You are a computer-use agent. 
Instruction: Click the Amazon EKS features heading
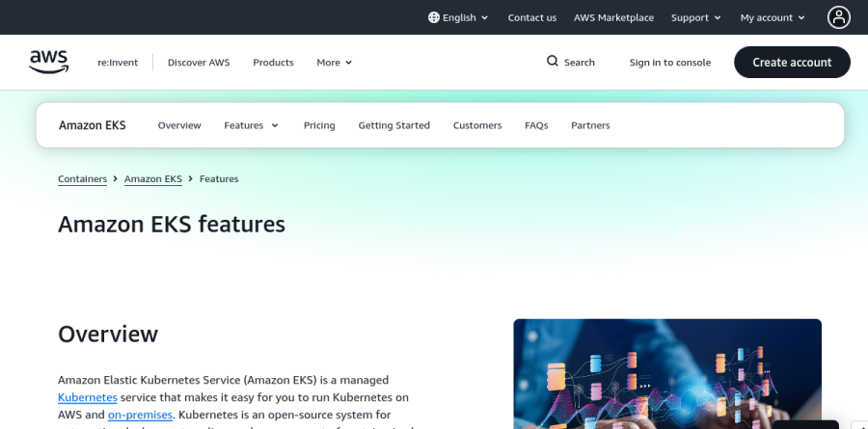[x=172, y=225]
